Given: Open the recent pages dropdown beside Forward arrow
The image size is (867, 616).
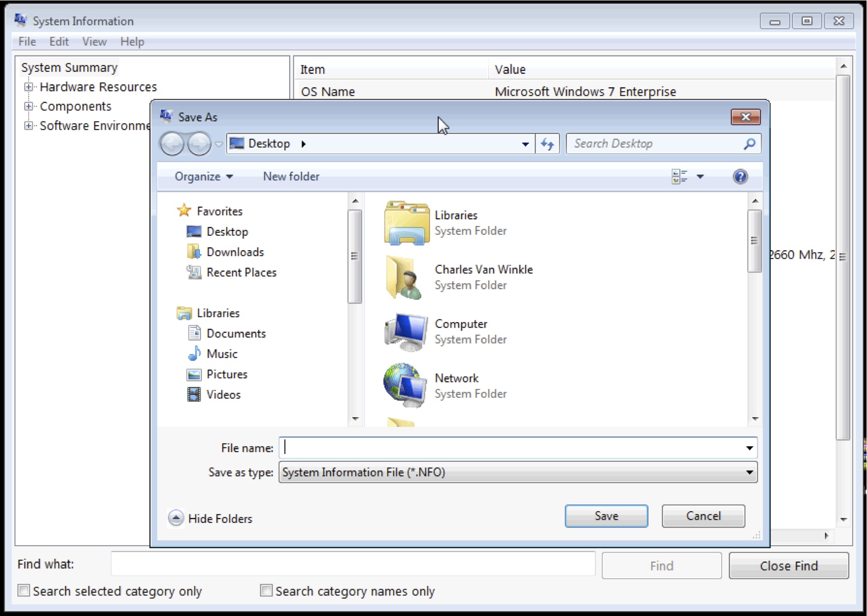Looking at the screenshot, I should click(218, 144).
